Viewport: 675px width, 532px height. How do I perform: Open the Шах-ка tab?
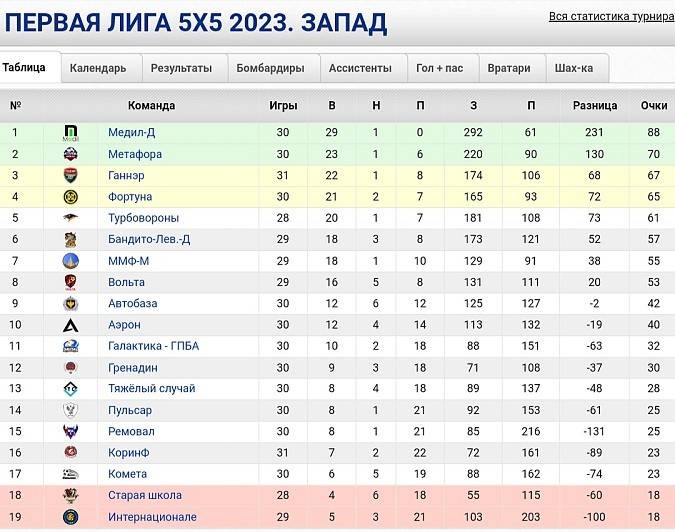point(574,68)
